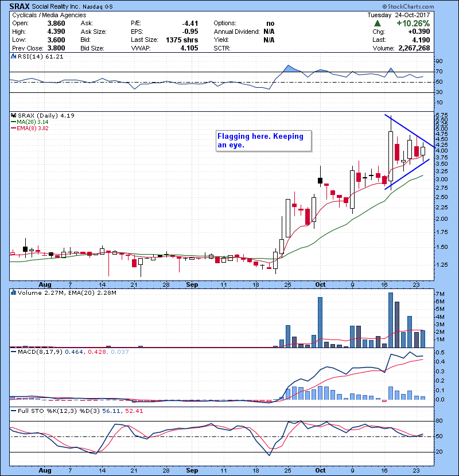The height and width of the screenshot is (476, 459).
Task: Click the Social Reality Inc. company name
Action: point(55,7)
